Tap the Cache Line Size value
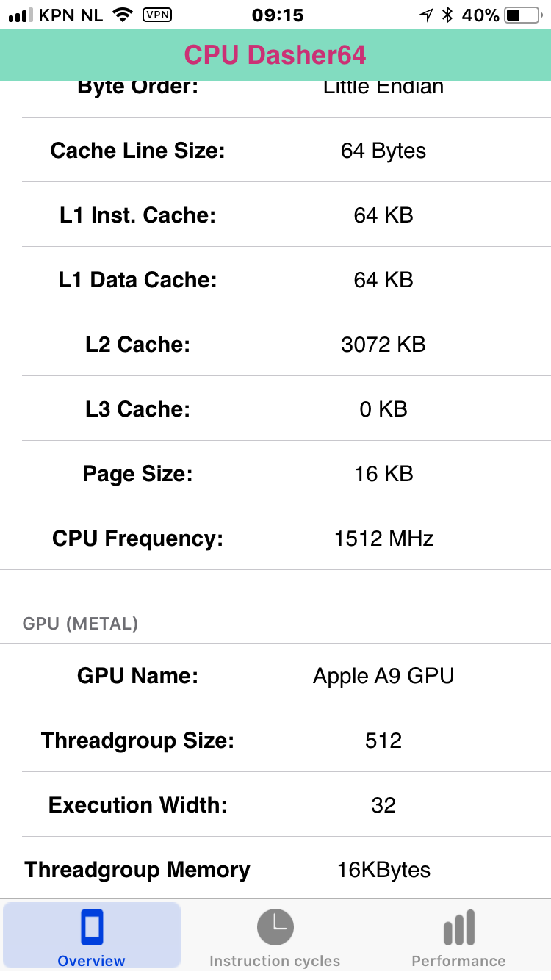The image size is (551, 980). pyautogui.click(x=383, y=151)
